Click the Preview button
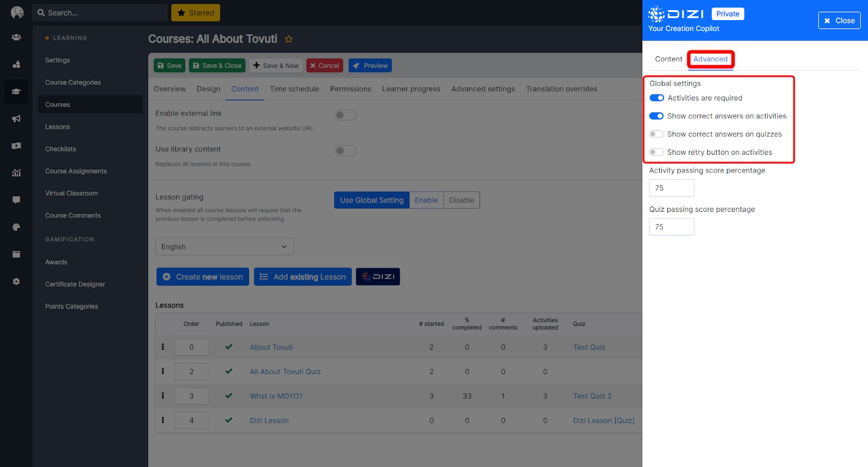The width and height of the screenshot is (868, 467). (370, 66)
